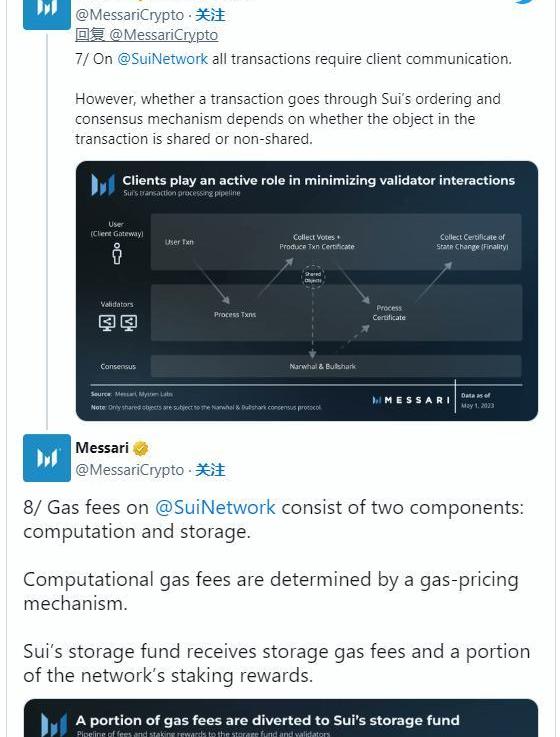
Task: Click the Shared Objects circle in the diagram
Action: [x=313, y=277]
